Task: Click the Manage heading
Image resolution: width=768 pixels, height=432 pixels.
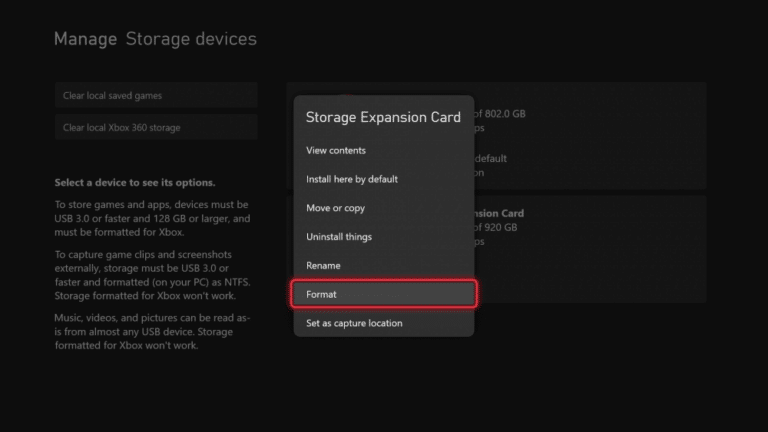Action: pos(85,39)
